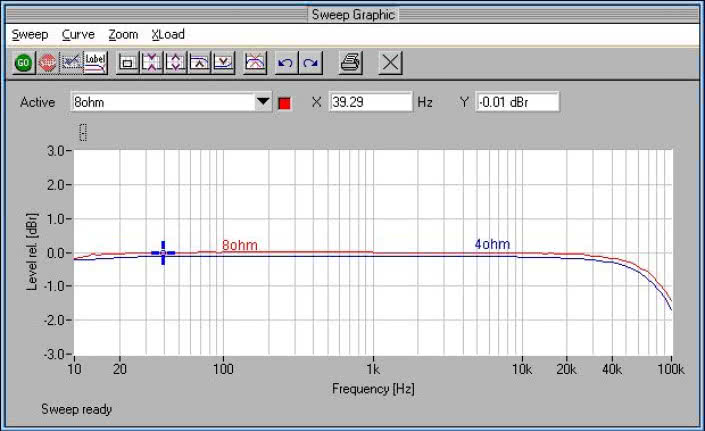705x431 pixels.
Task: Click the autoscale-up curve icon
Action: [x=199, y=62]
